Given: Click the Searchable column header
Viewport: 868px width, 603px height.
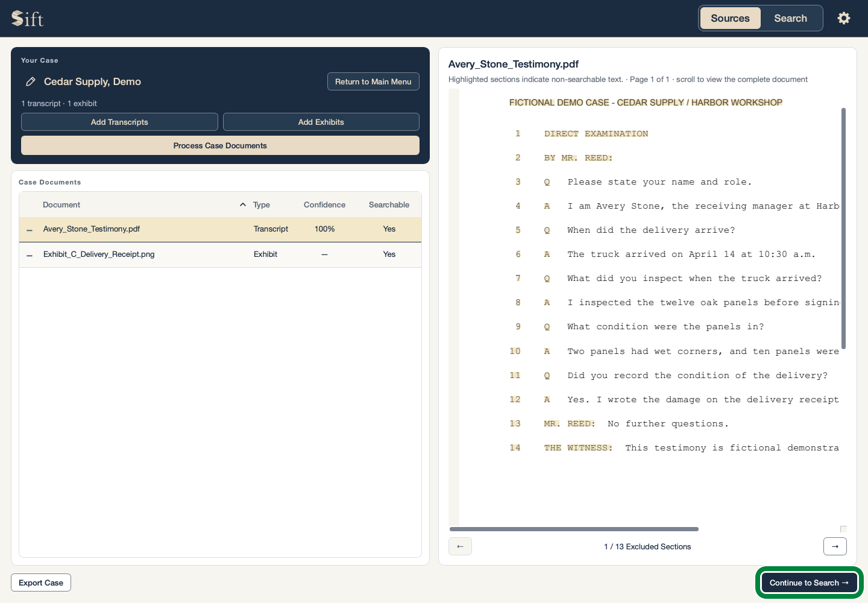Looking at the screenshot, I should tap(389, 204).
